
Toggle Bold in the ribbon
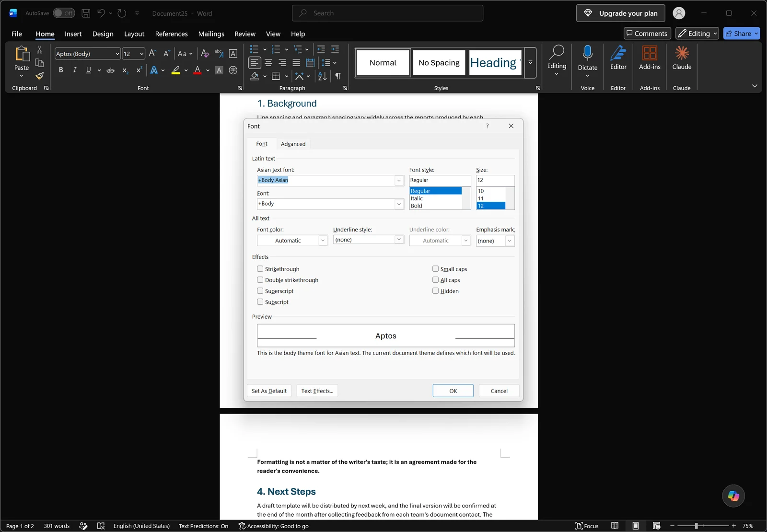point(61,70)
